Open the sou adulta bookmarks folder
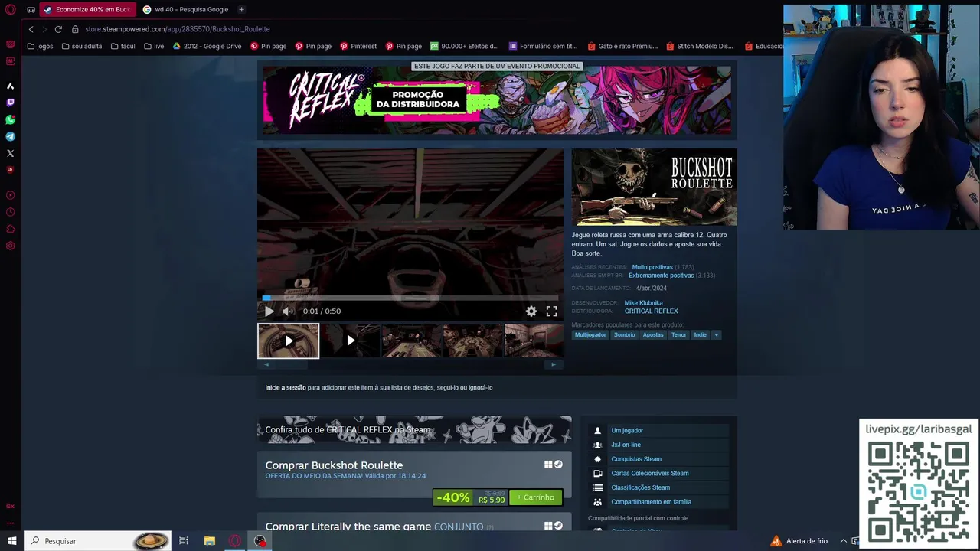This screenshot has height=551, width=980. click(x=81, y=46)
